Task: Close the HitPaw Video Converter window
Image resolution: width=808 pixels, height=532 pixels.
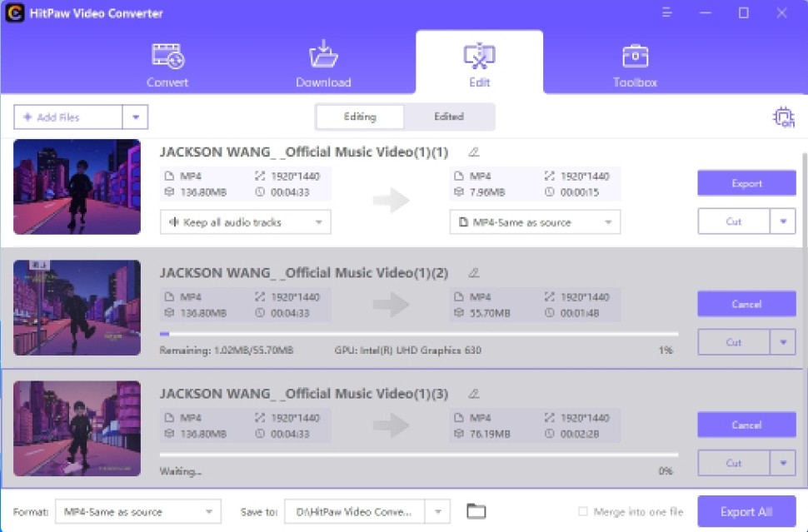Action: click(x=781, y=12)
